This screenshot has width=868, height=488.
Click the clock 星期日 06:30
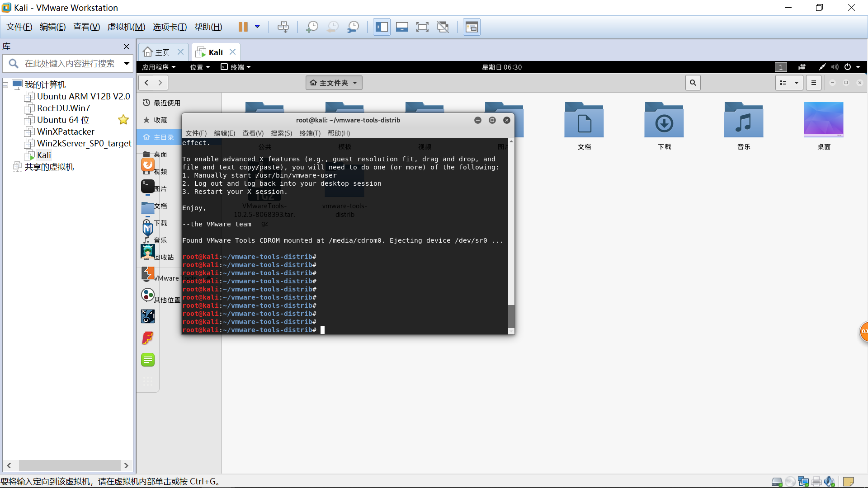502,67
